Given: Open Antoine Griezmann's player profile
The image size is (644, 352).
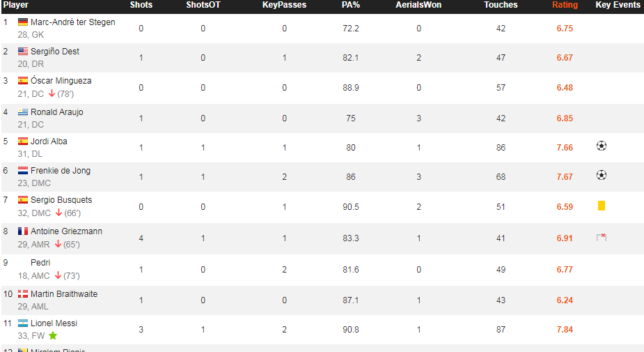Looking at the screenshot, I should pyautogui.click(x=67, y=231).
